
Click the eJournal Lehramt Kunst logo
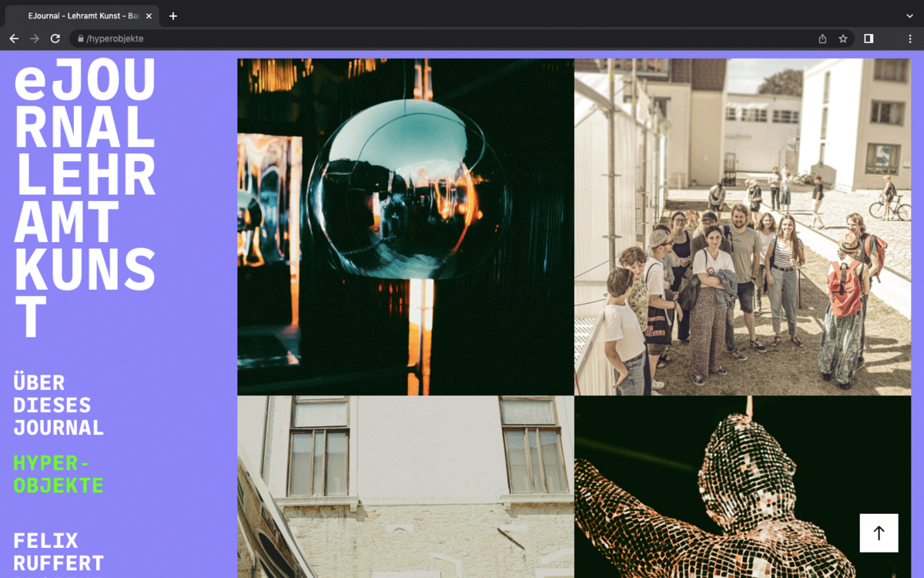tap(85, 198)
